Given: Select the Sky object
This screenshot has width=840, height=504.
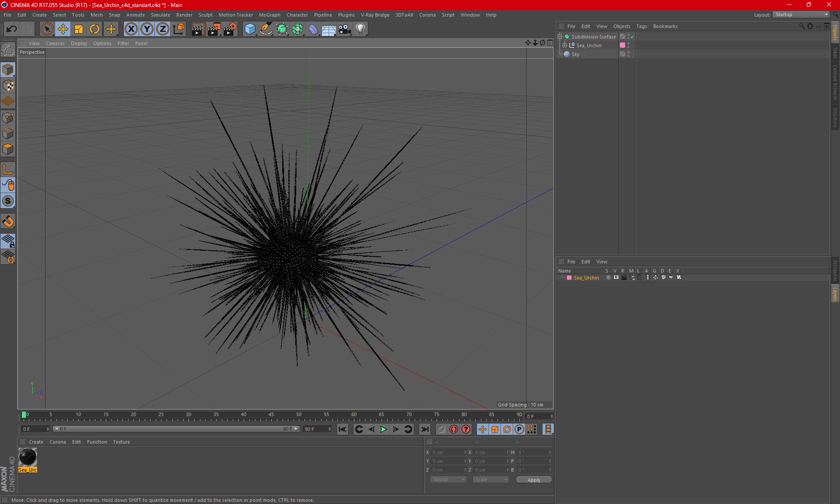Looking at the screenshot, I should [x=575, y=54].
